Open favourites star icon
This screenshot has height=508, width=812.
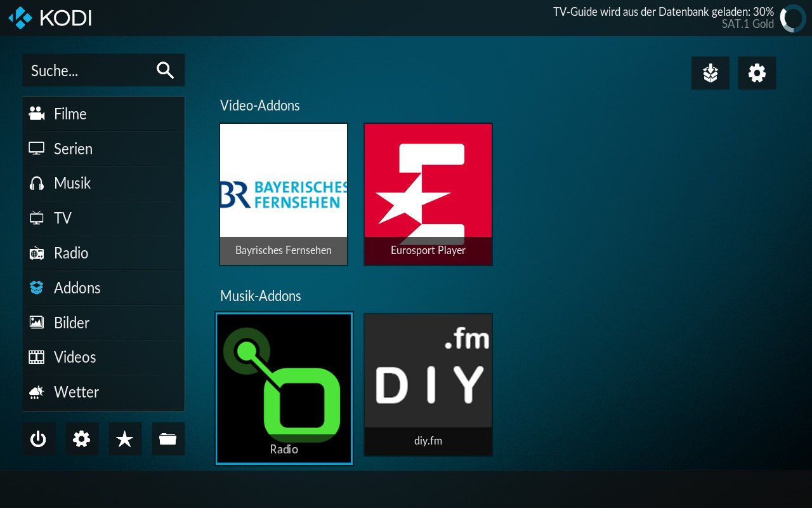125,439
